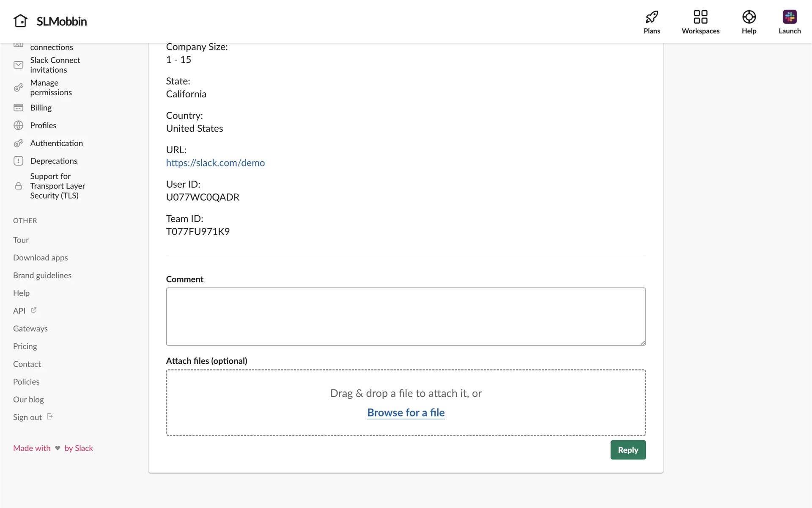
Task: Click the Slack Connect invitations envelope icon
Action: click(18, 65)
